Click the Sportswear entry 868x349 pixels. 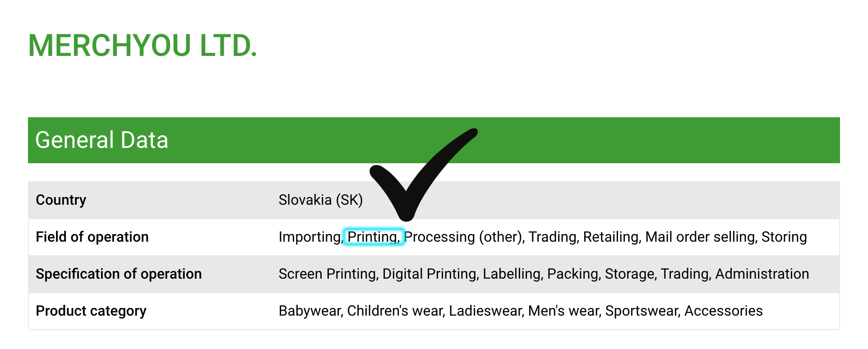click(642, 311)
